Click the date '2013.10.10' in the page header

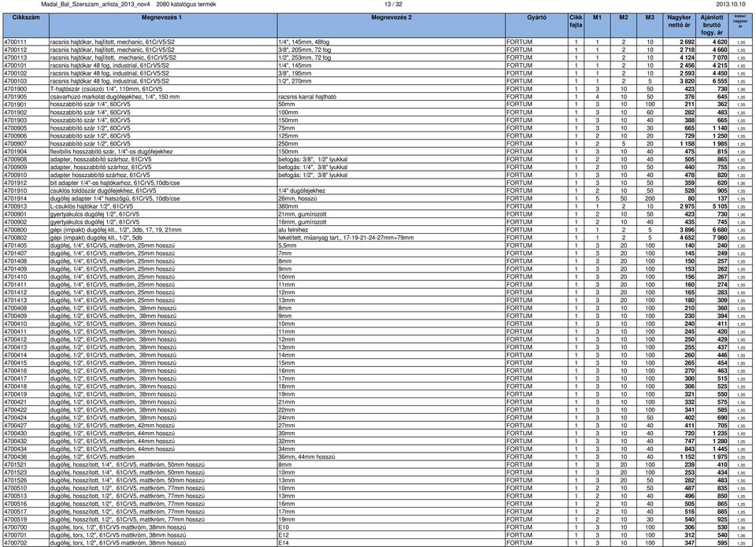[731, 5]
